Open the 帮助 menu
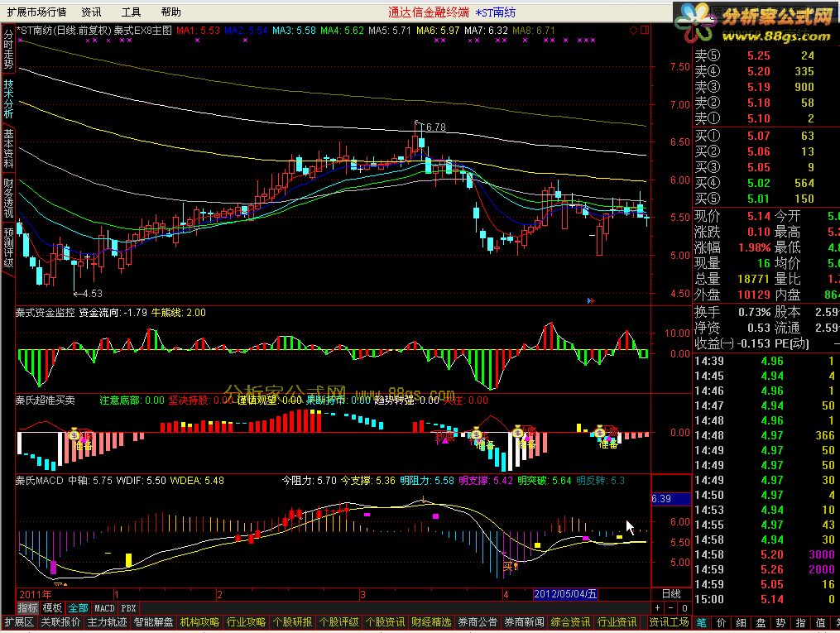The image size is (840, 633). (x=170, y=12)
